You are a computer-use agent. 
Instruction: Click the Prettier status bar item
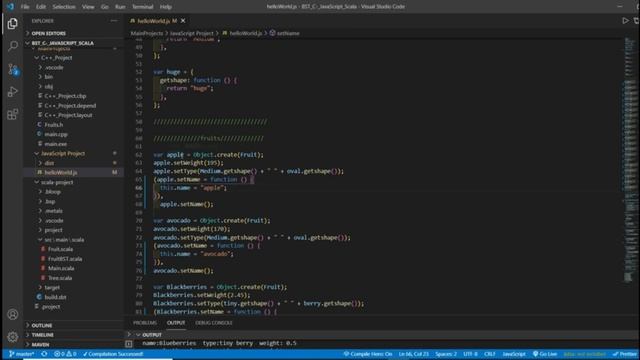[624, 354]
